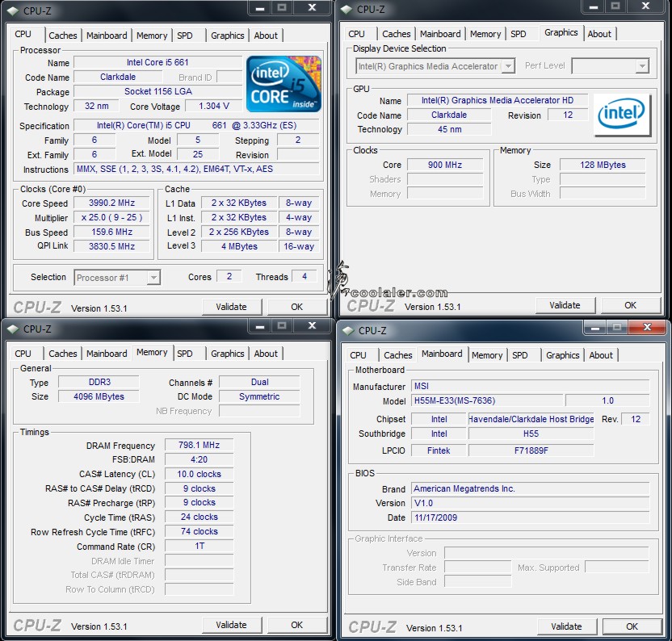The height and width of the screenshot is (641, 672).
Task: Click OK in the Mainboard window
Action: (632, 626)
